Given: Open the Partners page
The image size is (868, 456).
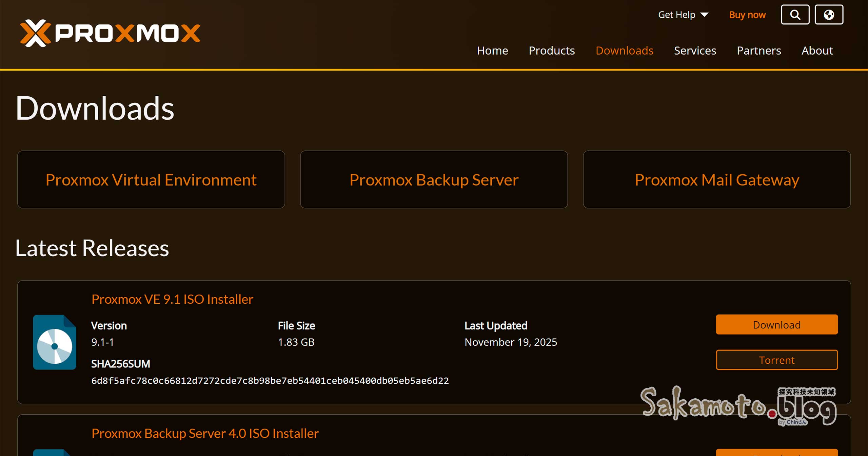Looking at the screenshot, I should coord(758,50).
